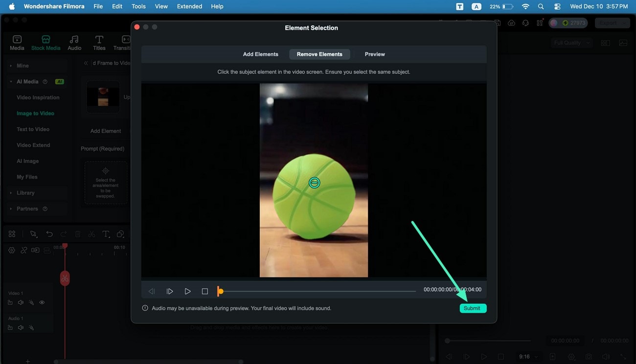Select the Remove Elements tab
Screen dimensions: 636x364
coord(319,54)
